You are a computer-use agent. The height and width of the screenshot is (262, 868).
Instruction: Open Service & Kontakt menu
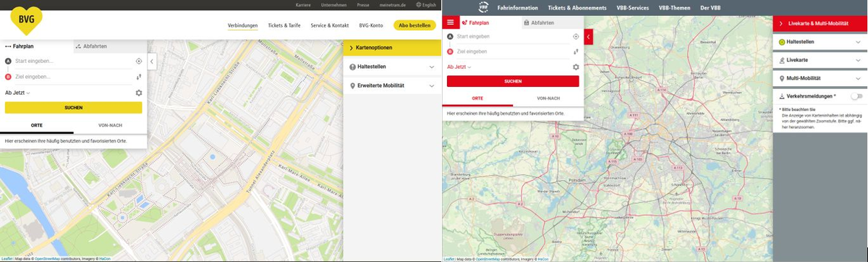(x=329, y=25)
